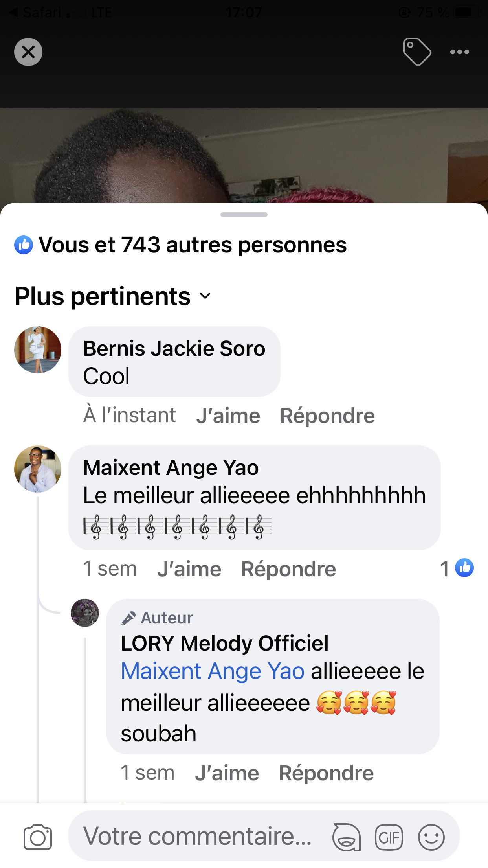This screenshot has width=488, height=868.
Task: Close the photo viewer with X button
Action: tap(28, 52)
